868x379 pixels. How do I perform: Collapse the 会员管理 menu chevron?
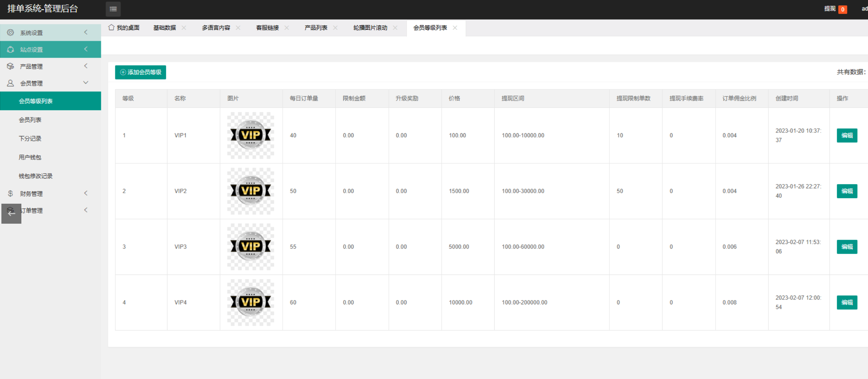tap(86, 83)
